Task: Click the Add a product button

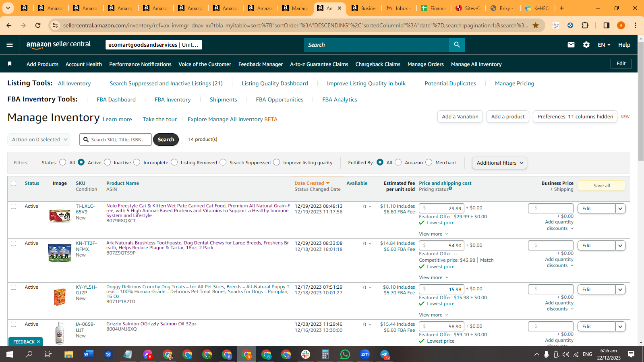Action: 508,117
